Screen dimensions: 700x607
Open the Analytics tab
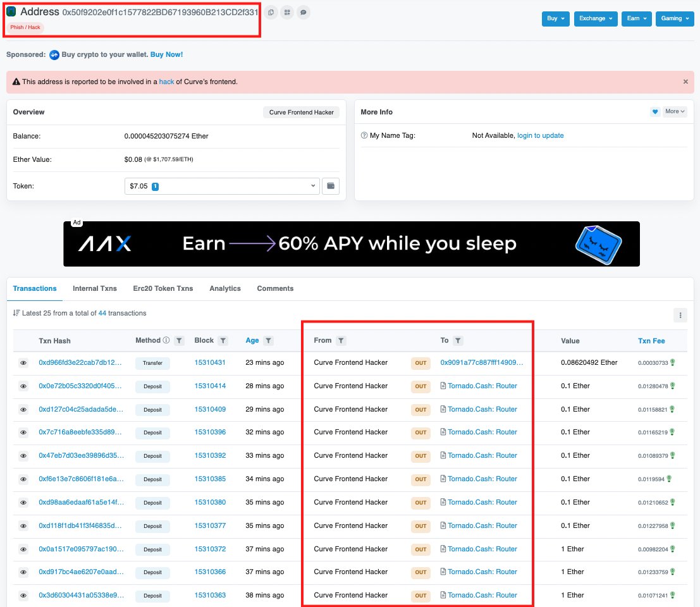tap(225, 288)
